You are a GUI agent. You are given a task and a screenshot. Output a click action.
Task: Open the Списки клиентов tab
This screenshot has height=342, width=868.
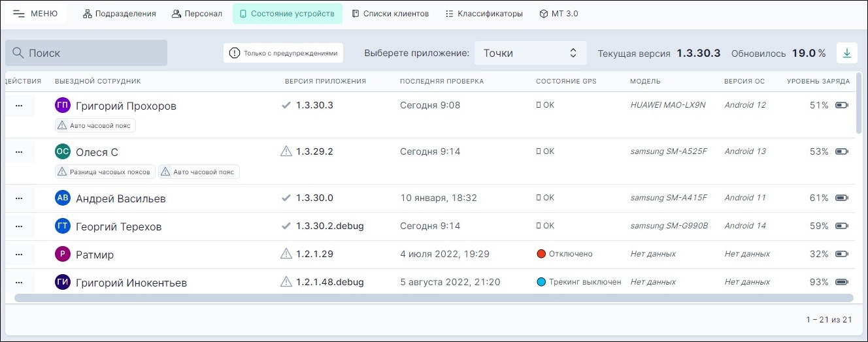390,14
